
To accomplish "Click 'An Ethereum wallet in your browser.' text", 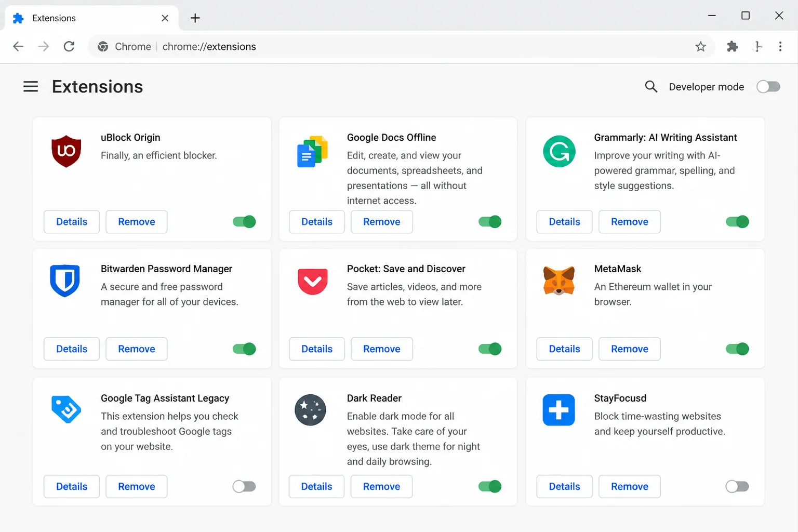I will coord(653,294).
